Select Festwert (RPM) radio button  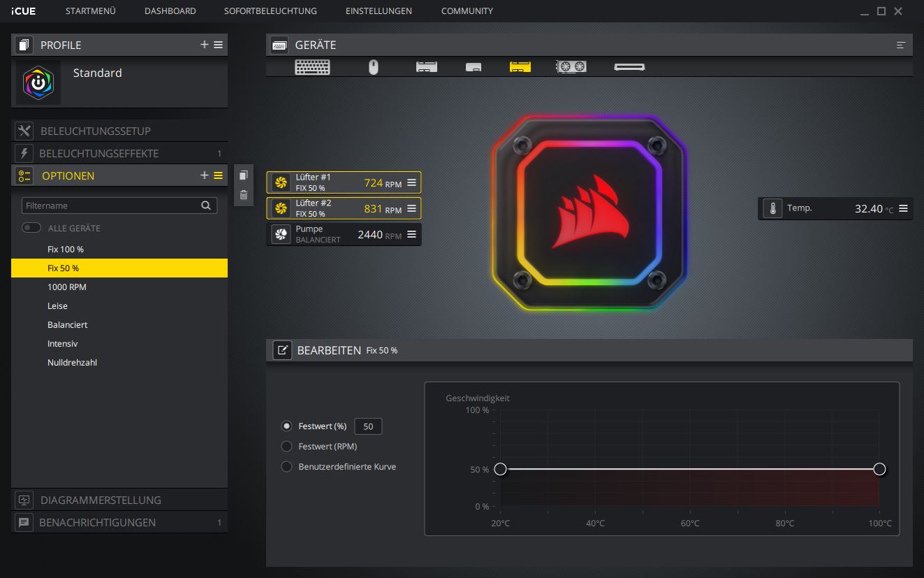[286, 446]
